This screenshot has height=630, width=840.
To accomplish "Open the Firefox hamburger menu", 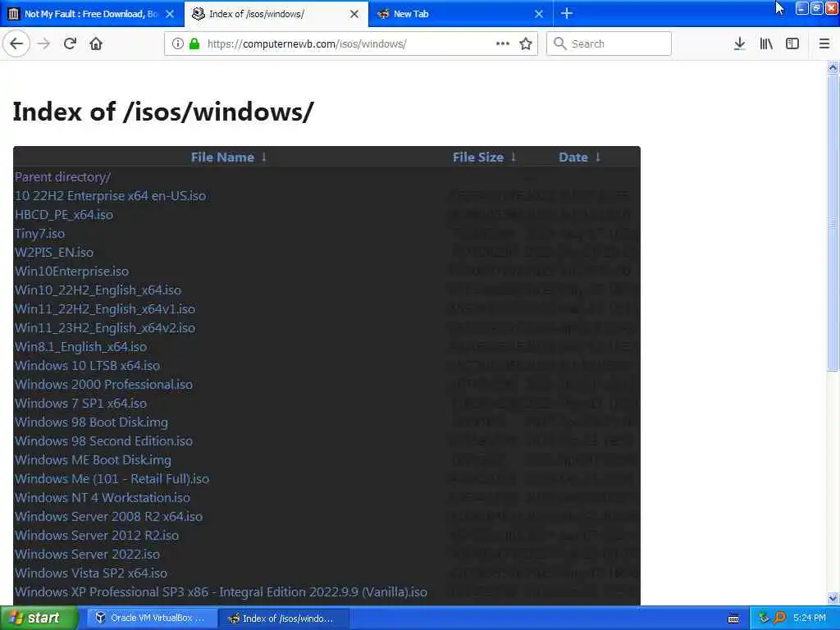I will click(x=824, y=44).
